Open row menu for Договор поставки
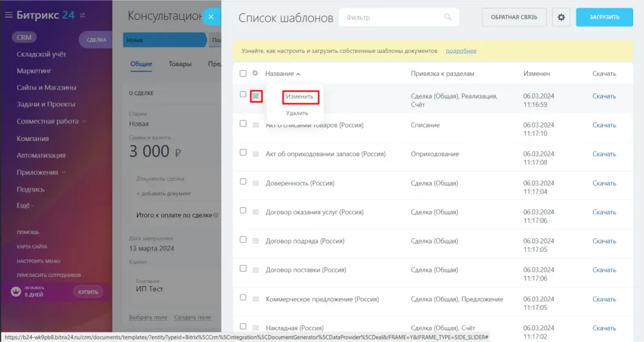 [256, 270]
